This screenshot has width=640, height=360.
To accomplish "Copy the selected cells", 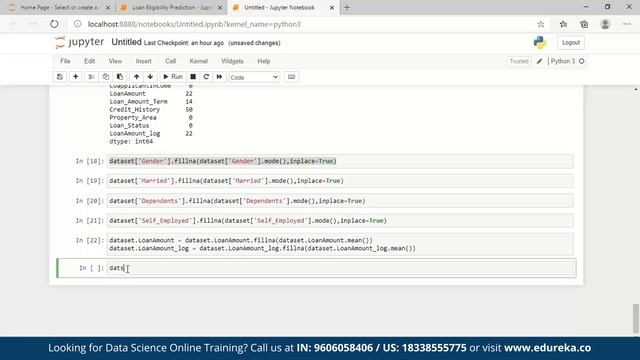I will point(106,77).
